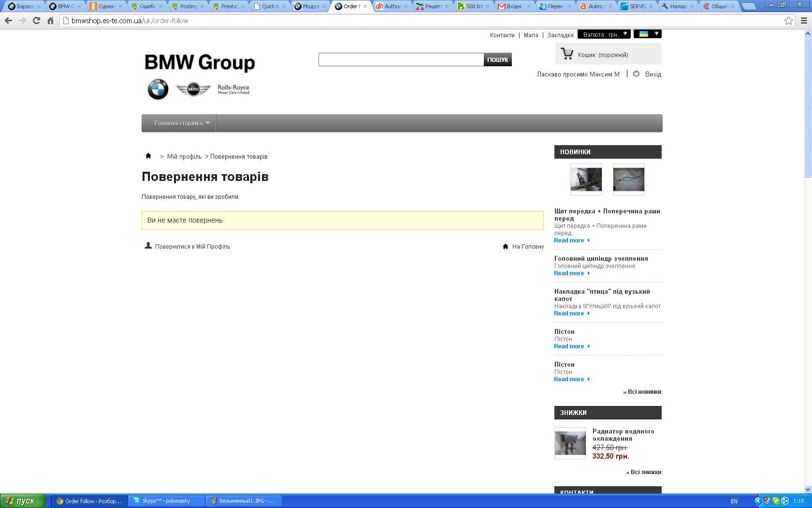Open the Всі знижки link
Screen dimensions: 812x508
coord(644,472)
